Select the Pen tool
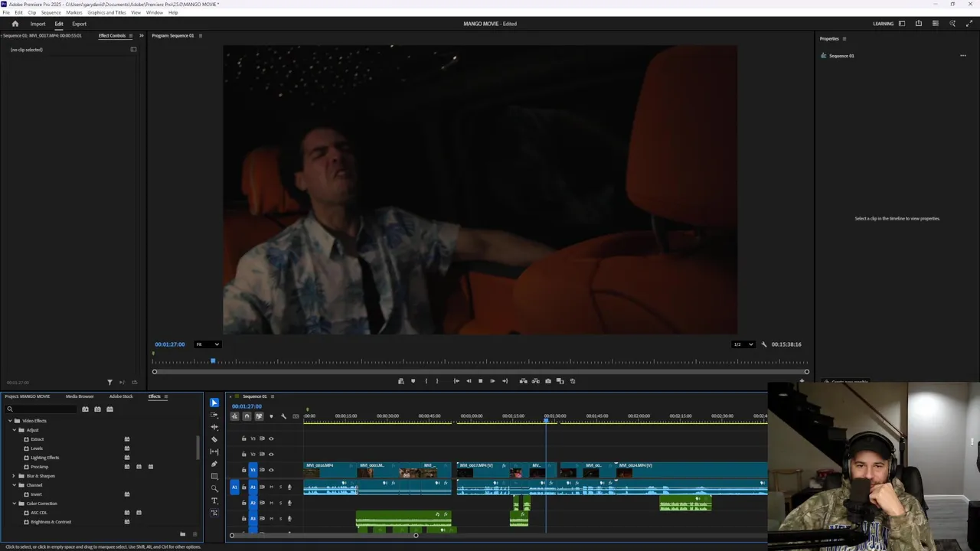 [214, 464]
